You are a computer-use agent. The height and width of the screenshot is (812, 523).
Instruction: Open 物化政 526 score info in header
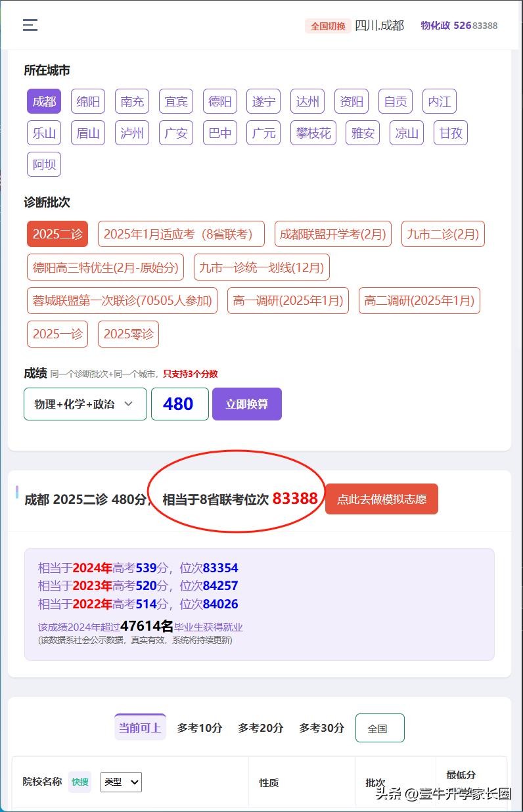[459, 26]
